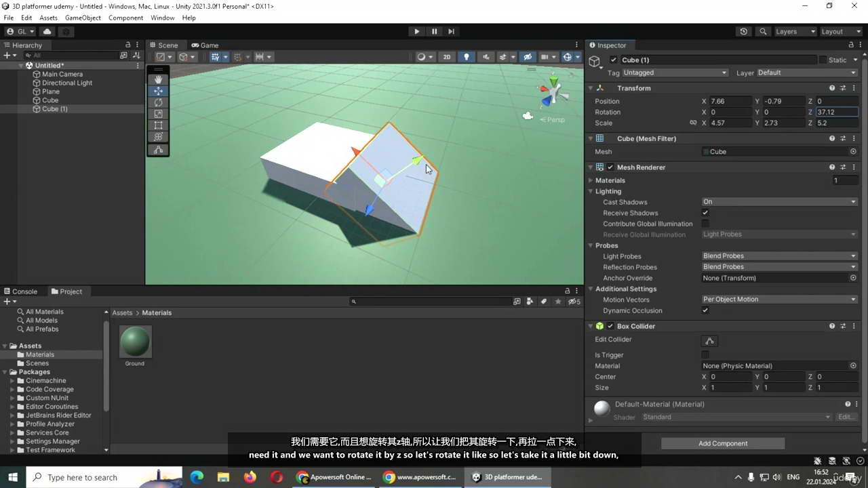
Task: Select the Transform tool in scene toolbar
Action: point(158,137)
